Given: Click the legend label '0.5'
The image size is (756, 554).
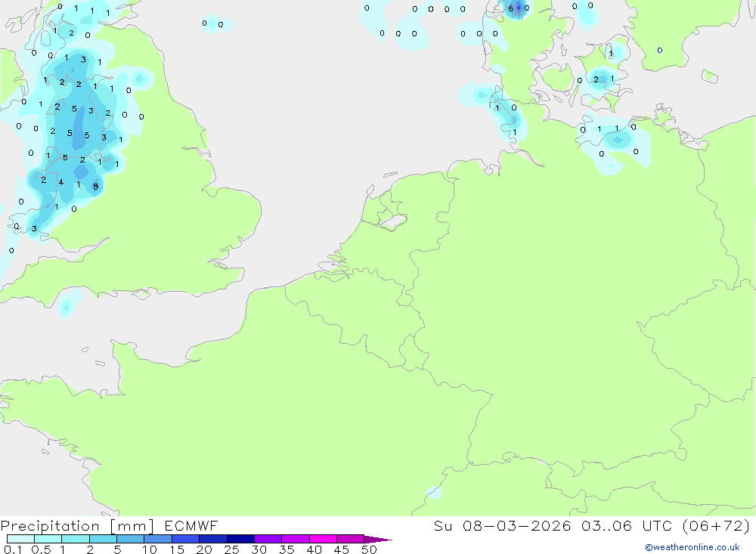Looking at the screenshot, I should [41, 549].
